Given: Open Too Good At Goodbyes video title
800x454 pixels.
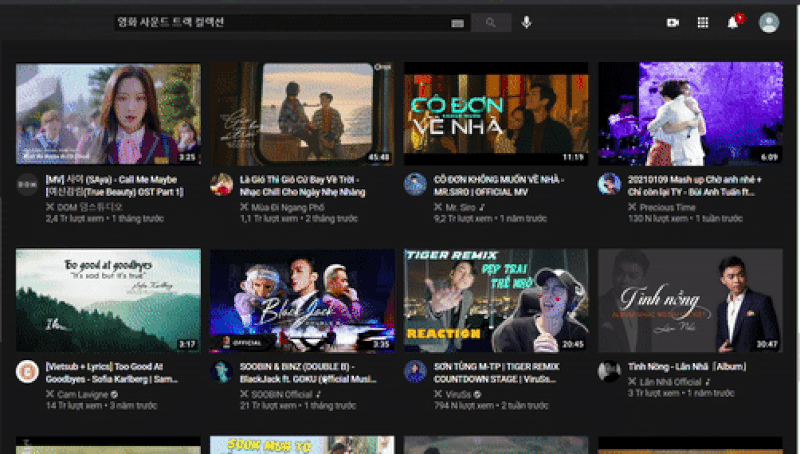Looking at the screenshot, I should pos(112,373).
